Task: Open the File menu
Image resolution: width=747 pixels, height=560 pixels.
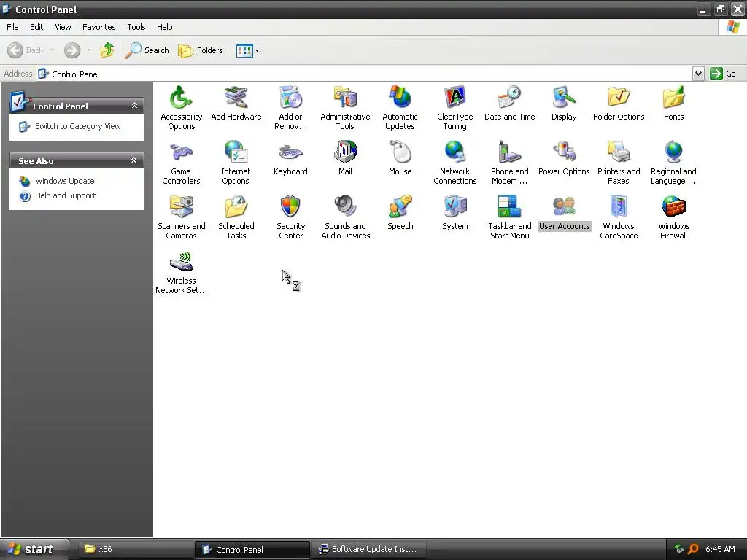Action: pyautogui.click(x=12, y=27)
